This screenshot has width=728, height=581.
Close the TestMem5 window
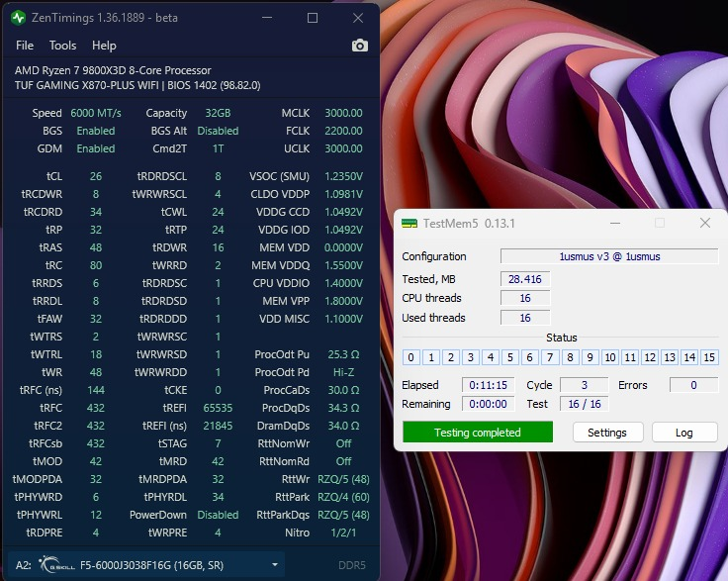[x=705, y=223]
